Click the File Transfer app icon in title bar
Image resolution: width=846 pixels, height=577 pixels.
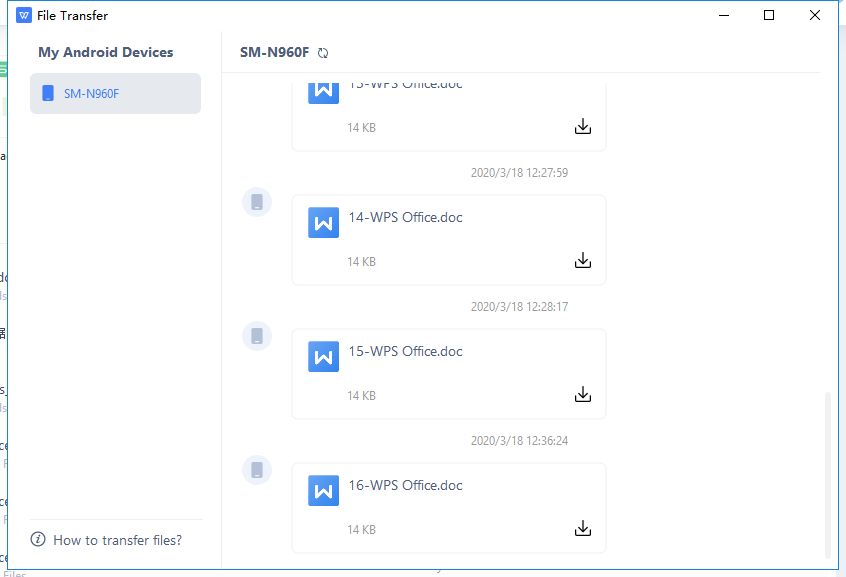(24, 16)
